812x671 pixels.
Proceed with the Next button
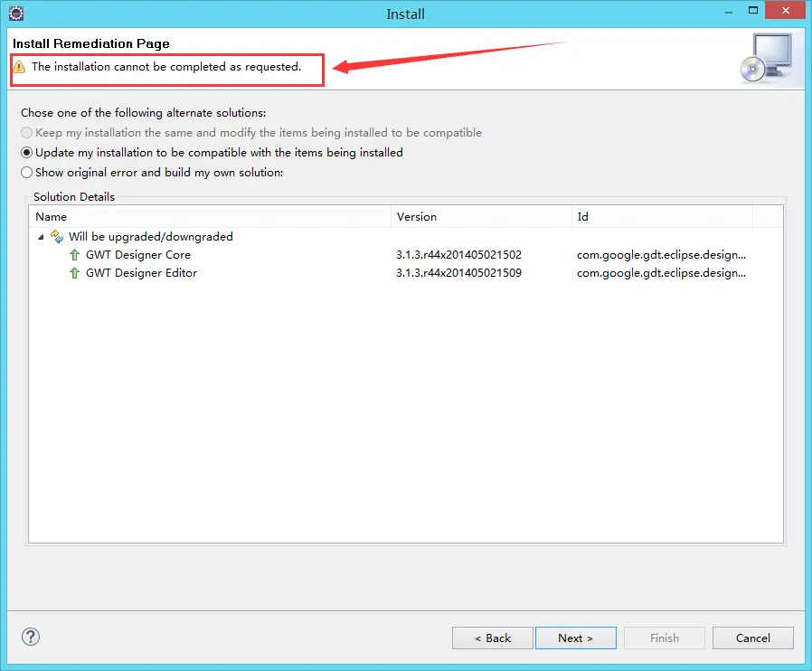(576, 638)
